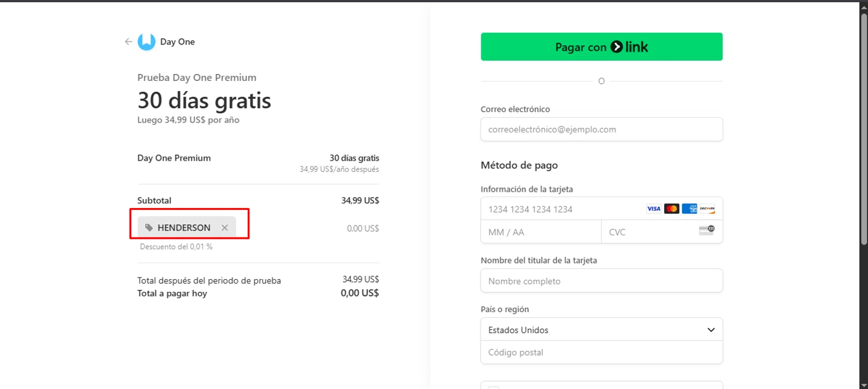Click the Mastercard icon
Viewport: 868px width, 389px height.
tap(671, 209)
